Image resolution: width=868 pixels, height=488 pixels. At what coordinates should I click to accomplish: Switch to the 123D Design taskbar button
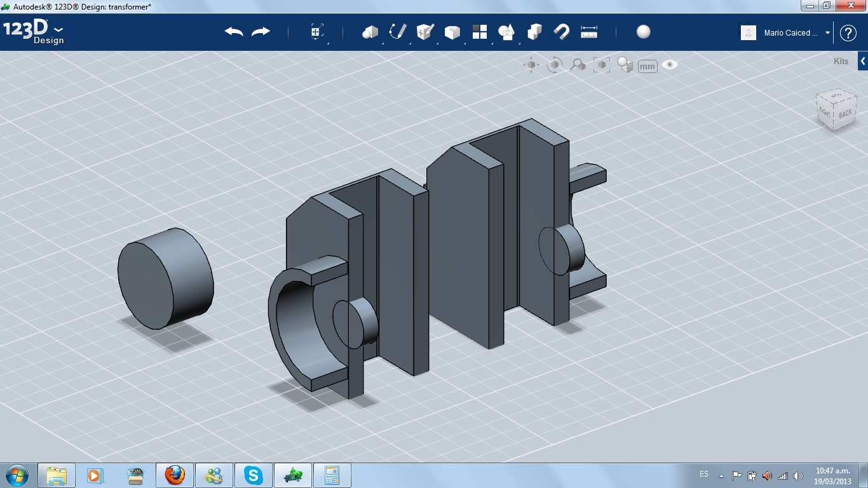click(x=293, y=475)
